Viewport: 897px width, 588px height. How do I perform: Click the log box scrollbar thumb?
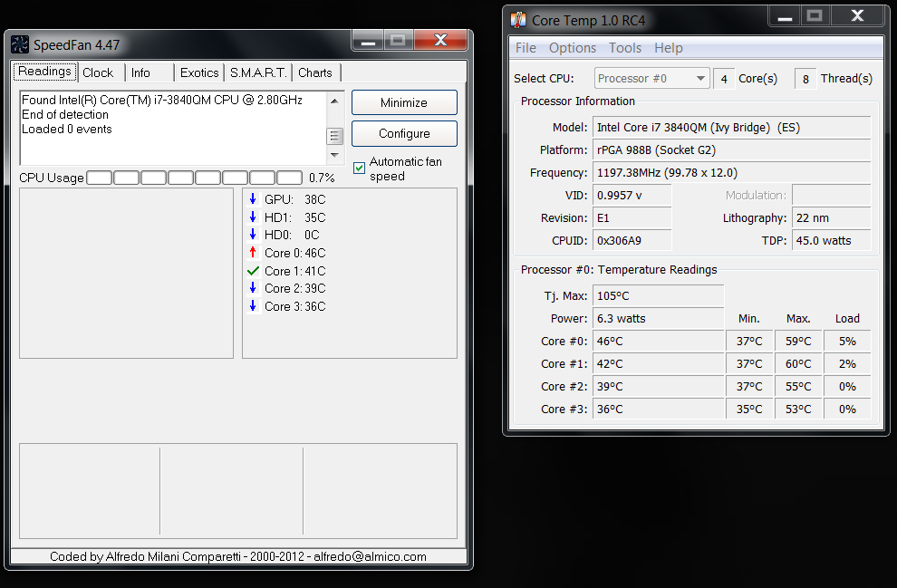pyautogui.click(x=334, y=136)
